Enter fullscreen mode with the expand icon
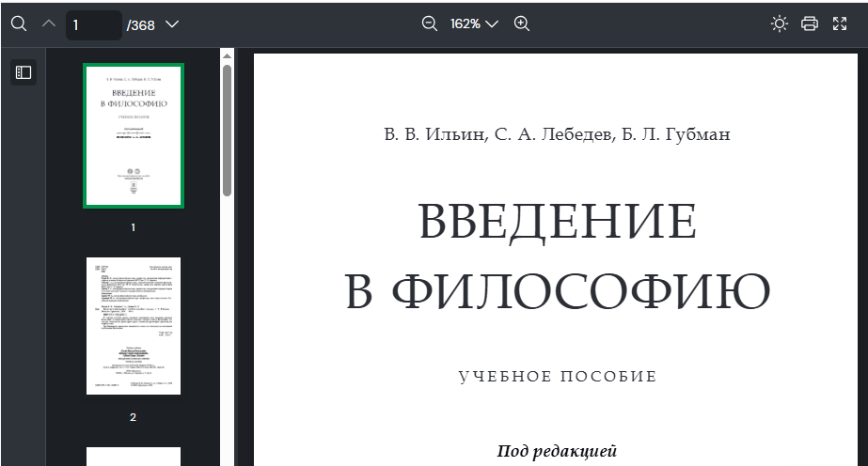 pos(840,23)
